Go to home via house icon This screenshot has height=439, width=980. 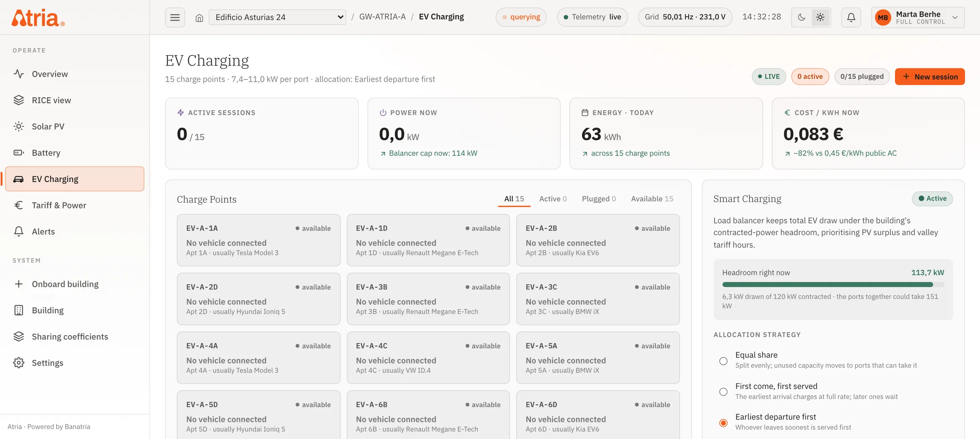(x=199, y=18)
